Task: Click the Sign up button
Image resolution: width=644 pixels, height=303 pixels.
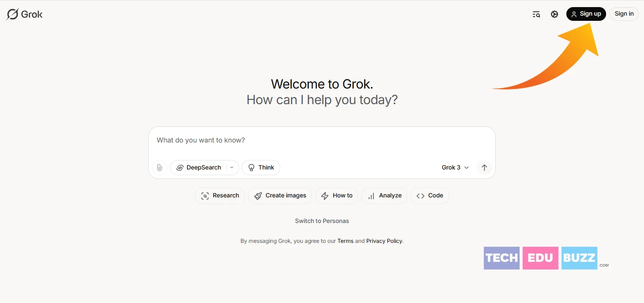Action: pos(586,14)
